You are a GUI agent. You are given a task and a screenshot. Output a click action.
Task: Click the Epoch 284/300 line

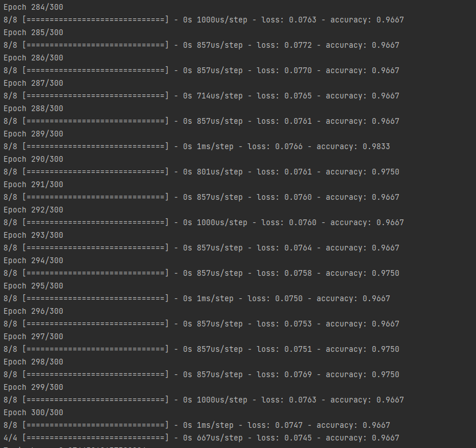pyautogui.click(x=33, y=7)
